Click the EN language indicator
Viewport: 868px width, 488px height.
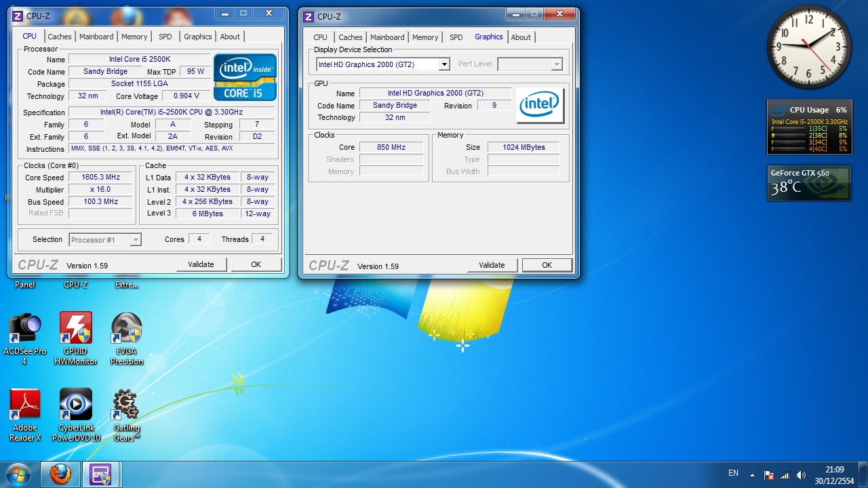pos(733,473)
